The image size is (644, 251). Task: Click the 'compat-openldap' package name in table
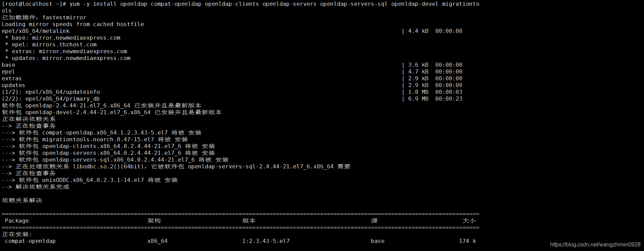click(x=30, y=241)
